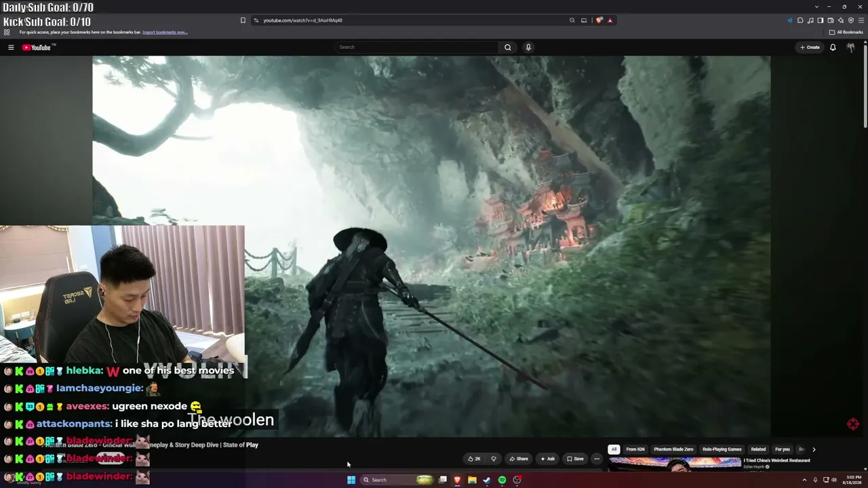
Task: Open YouTube notifications bell
Action: click(833, 47)
